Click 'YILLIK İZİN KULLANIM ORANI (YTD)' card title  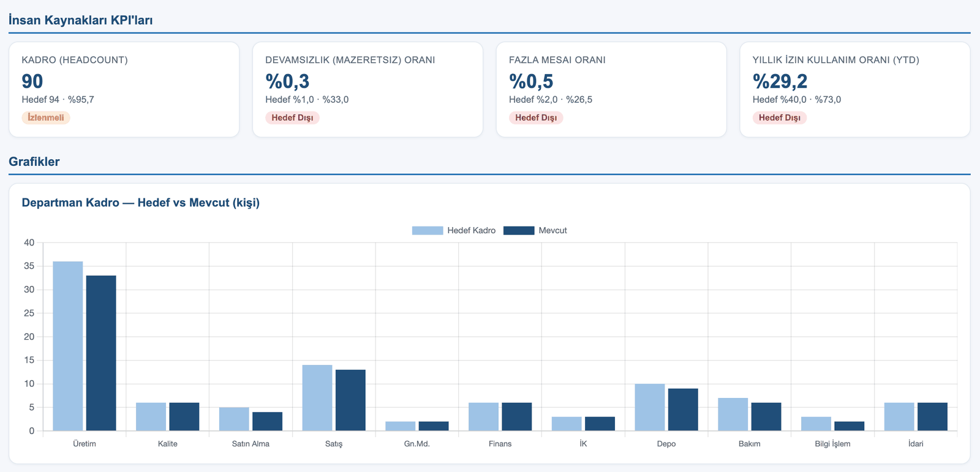(836, 60)
